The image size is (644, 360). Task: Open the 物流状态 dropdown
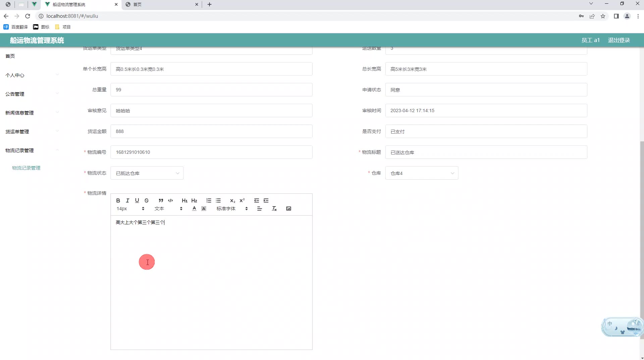coord(147,173)
